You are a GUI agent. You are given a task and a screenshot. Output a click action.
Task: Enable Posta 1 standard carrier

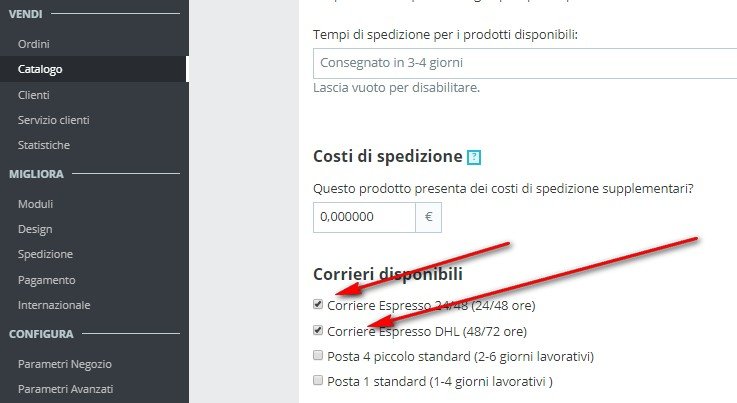[318, 380]
